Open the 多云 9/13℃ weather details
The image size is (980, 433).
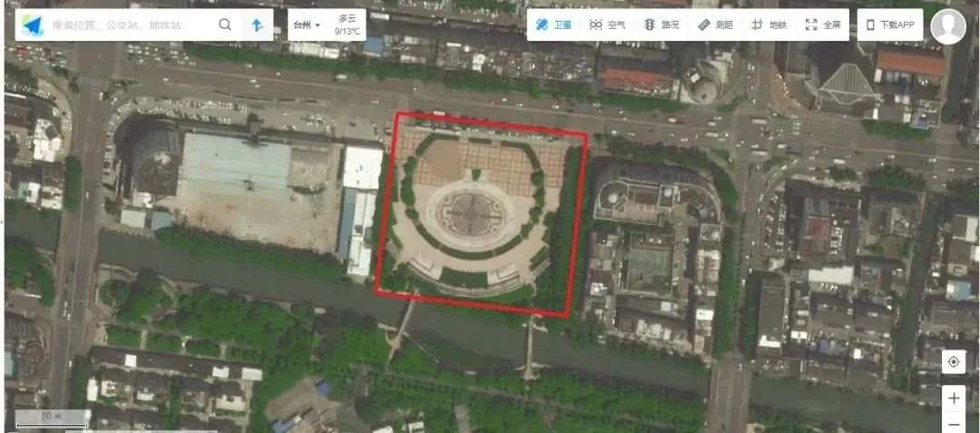[x=348, y=25]
